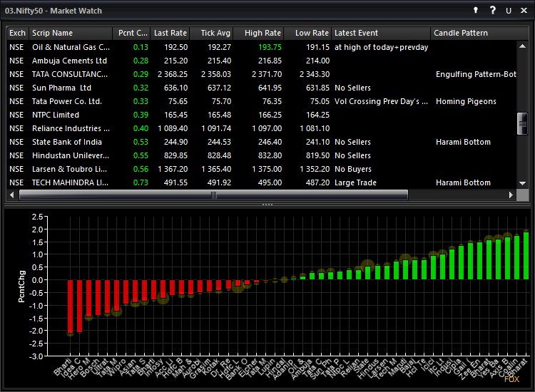Select the Oil & Natural Gas C... row
The width and height of the screenshot is (535, 392).
261,47
